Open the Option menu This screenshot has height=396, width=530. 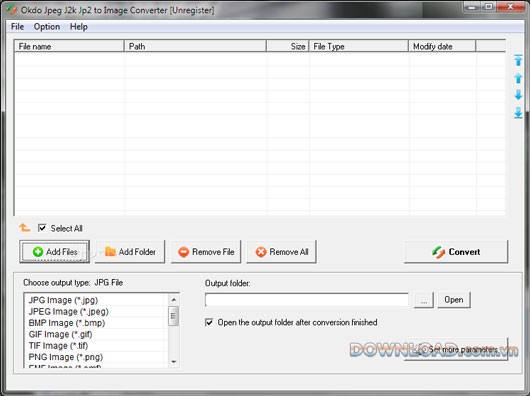pyautogui.click(x=47, y=27)
